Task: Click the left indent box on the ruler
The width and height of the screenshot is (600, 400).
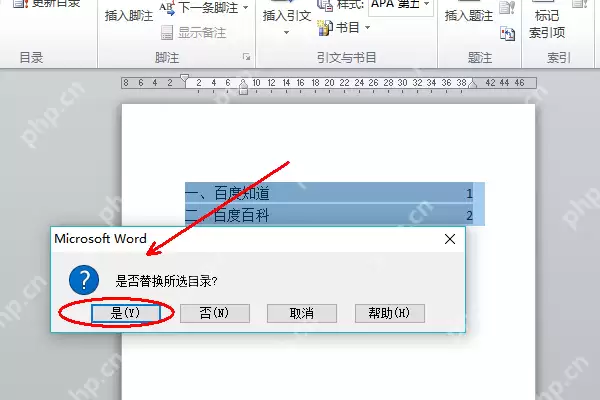Action: 243,91
